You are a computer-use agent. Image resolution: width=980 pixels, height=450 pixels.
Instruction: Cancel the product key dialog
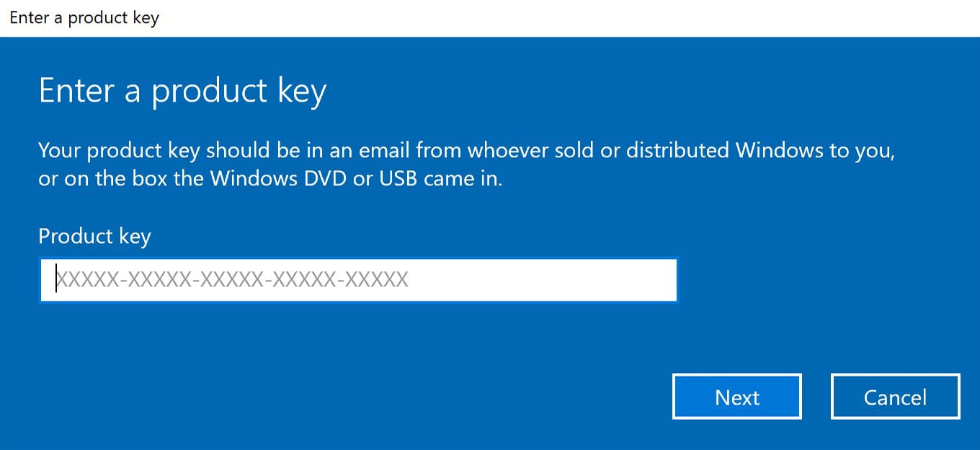coord(895,396)
